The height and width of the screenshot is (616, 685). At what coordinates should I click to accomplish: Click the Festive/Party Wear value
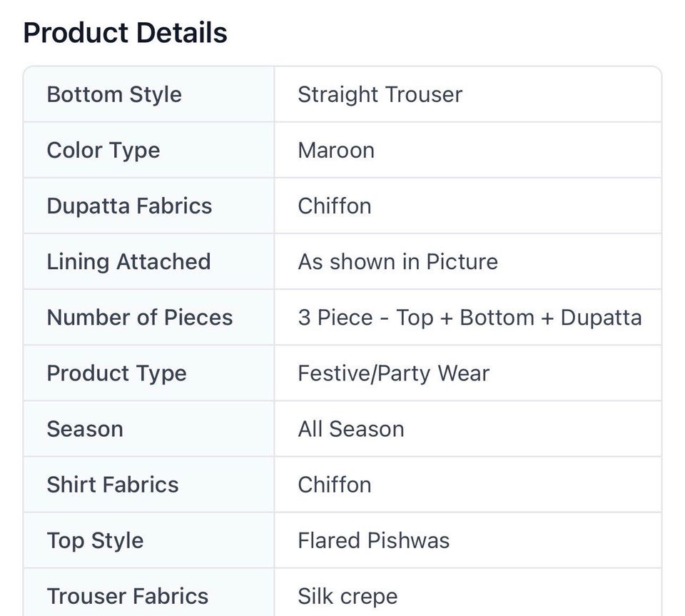click(394, 373)
